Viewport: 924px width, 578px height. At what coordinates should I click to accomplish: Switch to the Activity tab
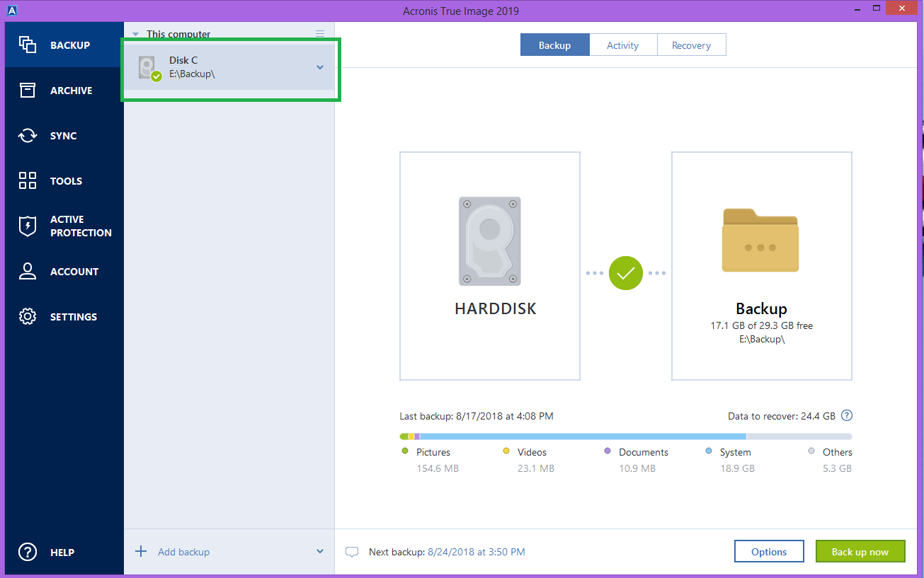pyautogui.click(x=623, y=45)
